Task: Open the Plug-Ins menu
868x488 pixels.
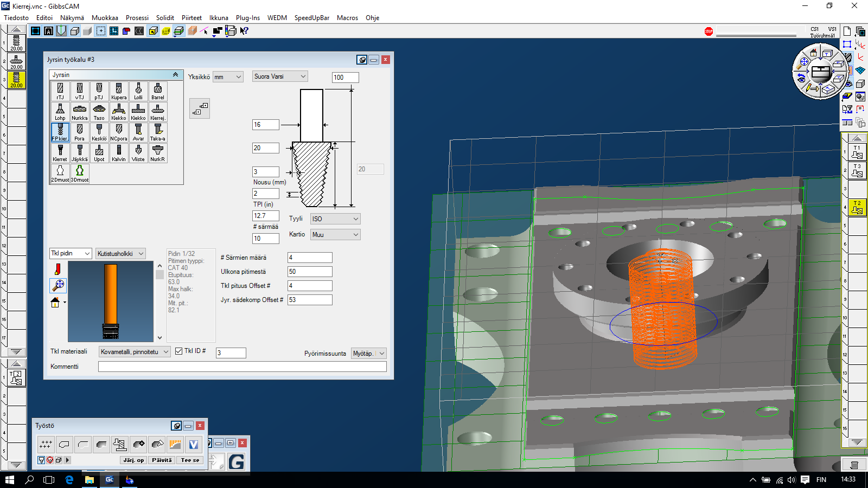Action: coord(248,18)
